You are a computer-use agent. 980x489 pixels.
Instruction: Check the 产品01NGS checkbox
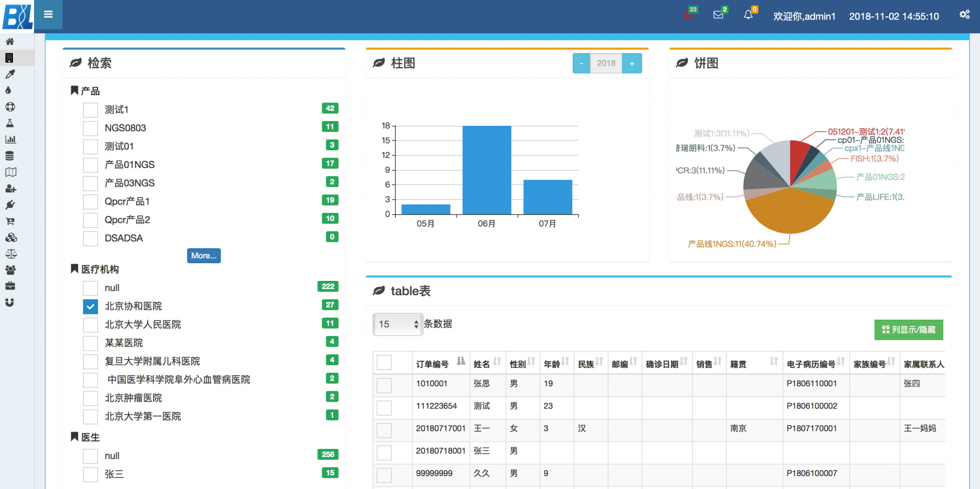[x=90, y=165]
